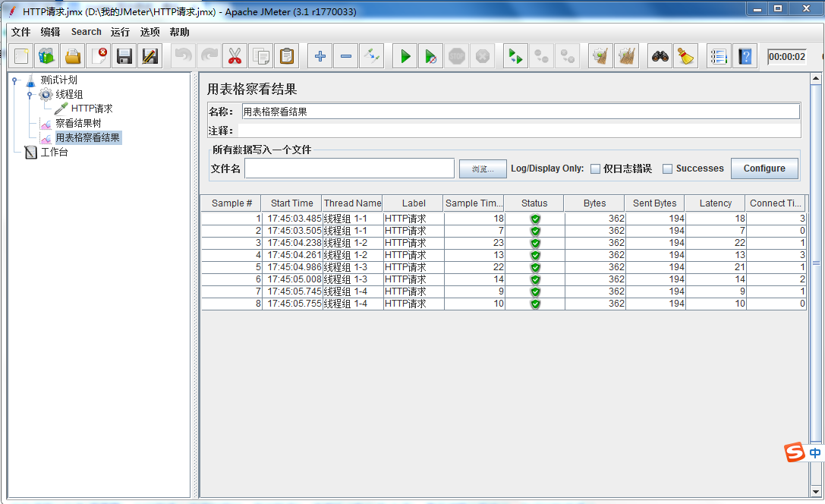Click the Open file folder icon
The height and width of the screenshot is (504, 825).
73,56
